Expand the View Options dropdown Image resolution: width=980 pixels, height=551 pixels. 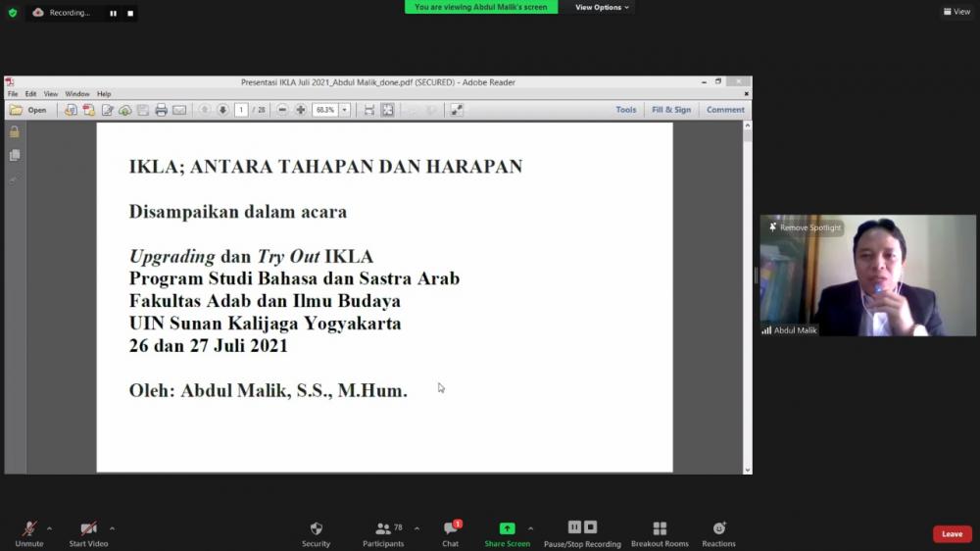(603, 8)
